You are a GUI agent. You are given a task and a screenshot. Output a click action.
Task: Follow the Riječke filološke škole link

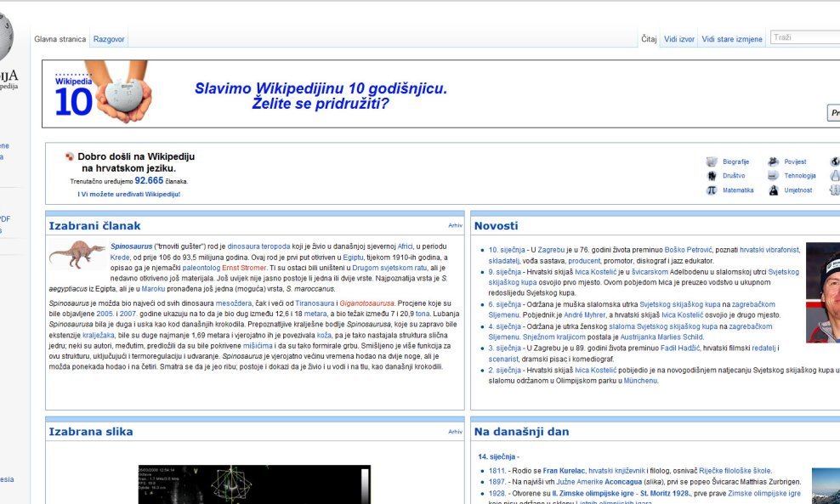[735, 471]
